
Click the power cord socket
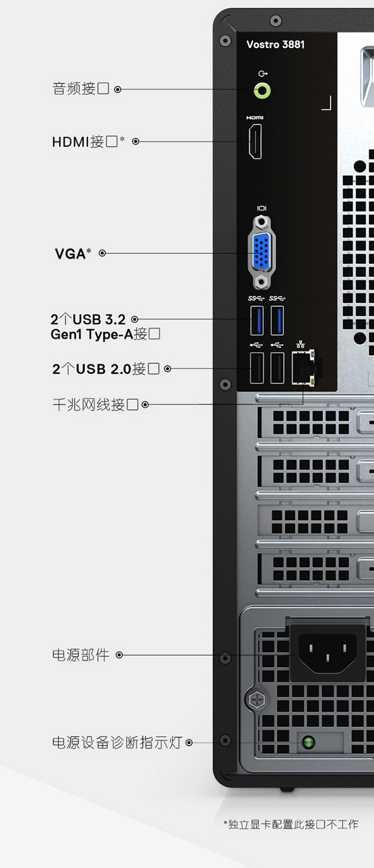328,653
